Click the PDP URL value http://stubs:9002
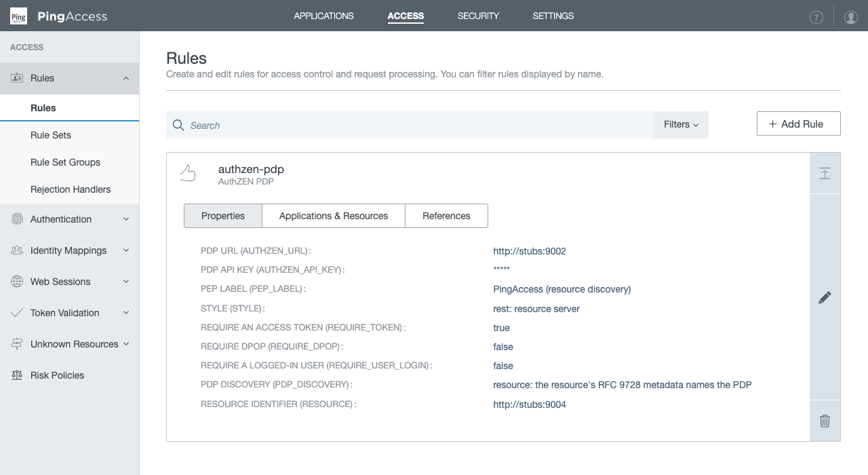 (x=530, y=251)
